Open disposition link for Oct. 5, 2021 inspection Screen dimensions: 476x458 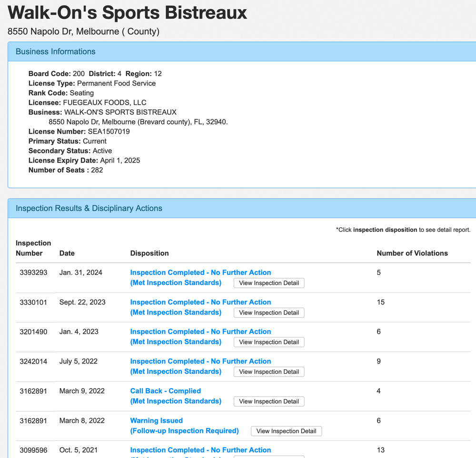click(x=200, y=450)
